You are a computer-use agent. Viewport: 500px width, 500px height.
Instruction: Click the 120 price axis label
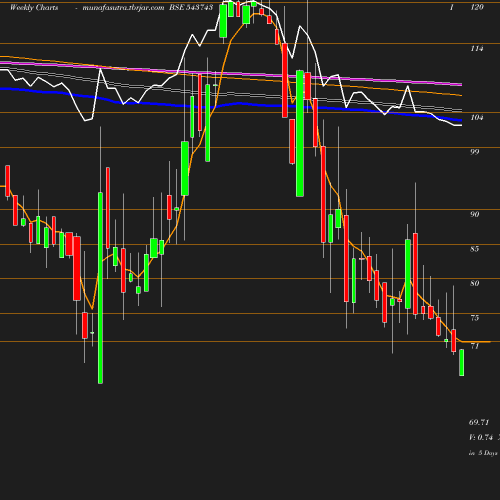477,7
